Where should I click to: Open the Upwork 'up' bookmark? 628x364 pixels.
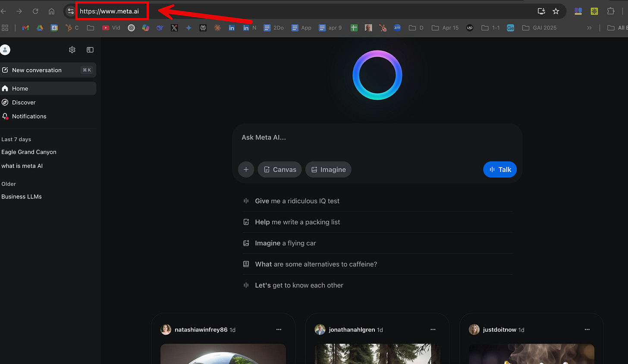pos(470,28)
